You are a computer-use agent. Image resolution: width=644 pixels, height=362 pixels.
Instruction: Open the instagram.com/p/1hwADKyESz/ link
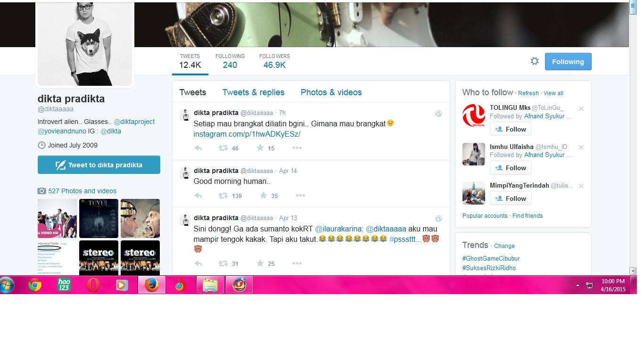(247, 134)
